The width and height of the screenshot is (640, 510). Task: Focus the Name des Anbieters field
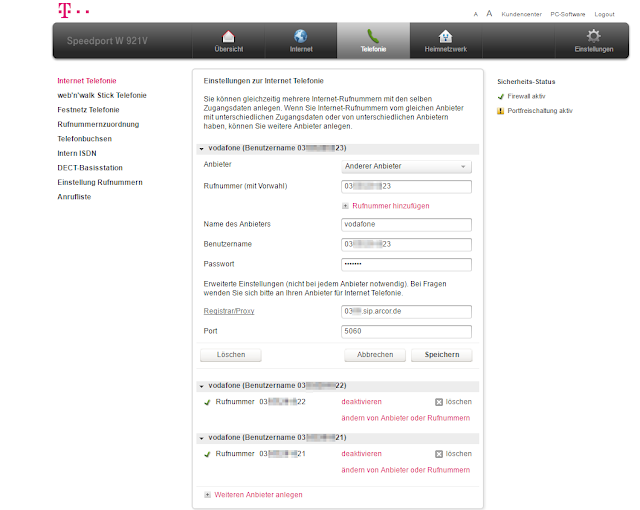click(406, 224)
